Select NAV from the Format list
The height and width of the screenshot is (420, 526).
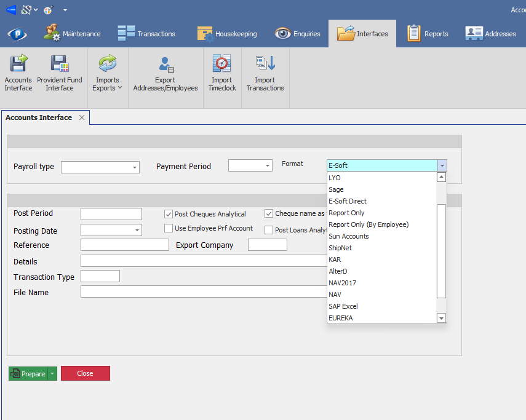382,295
